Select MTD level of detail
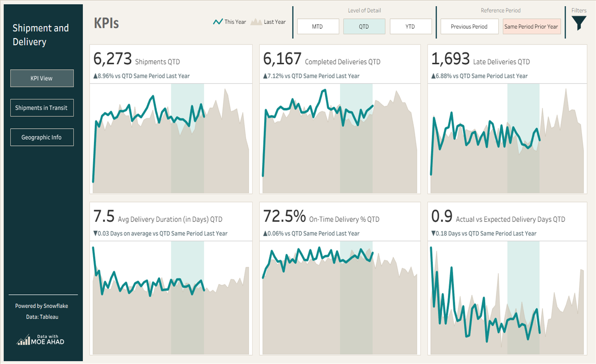596x364 pixels. [x=318, y=27]
